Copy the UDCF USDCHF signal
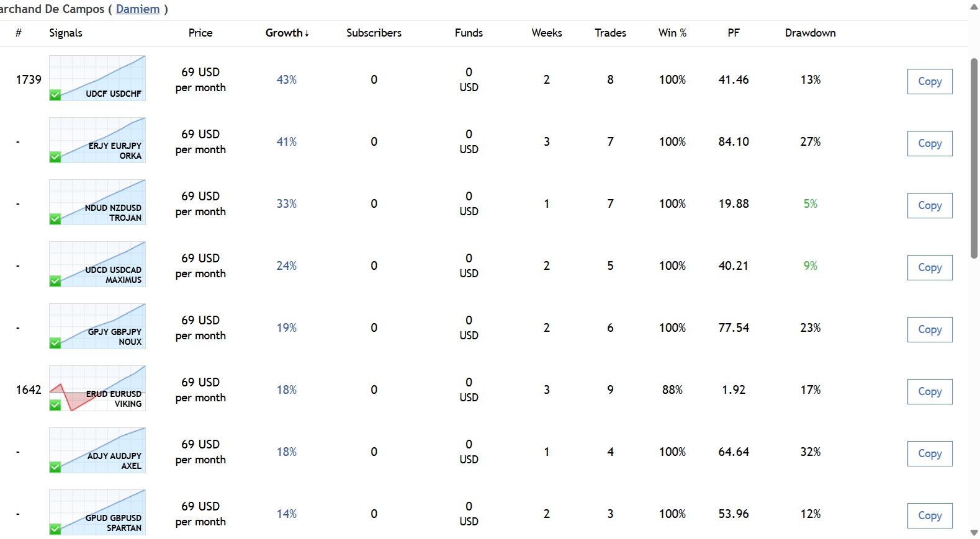This screenshot has height=539, width=980. click(x=929, y=81)
